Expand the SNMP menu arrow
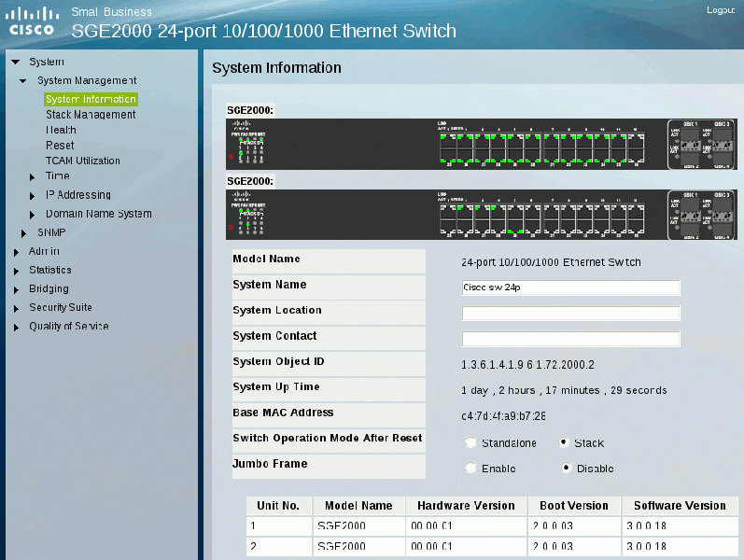The height and width of the screenshot is (560, 744). 23,233
